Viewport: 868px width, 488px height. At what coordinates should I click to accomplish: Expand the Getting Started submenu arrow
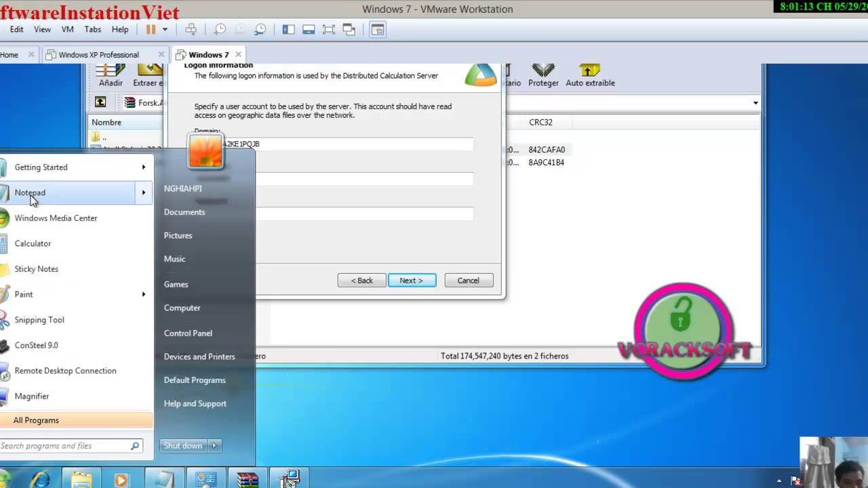click(143, 167)
